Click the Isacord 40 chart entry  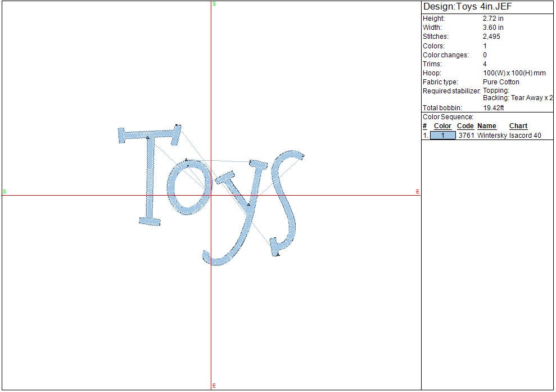(x=525, y=136)
